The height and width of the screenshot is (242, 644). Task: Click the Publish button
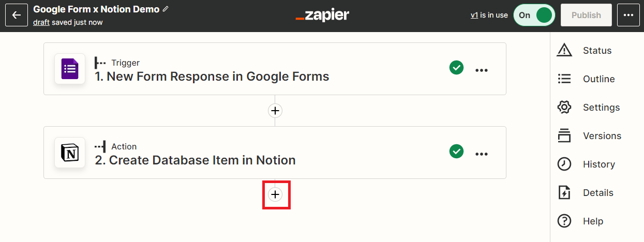pos(586,15)
